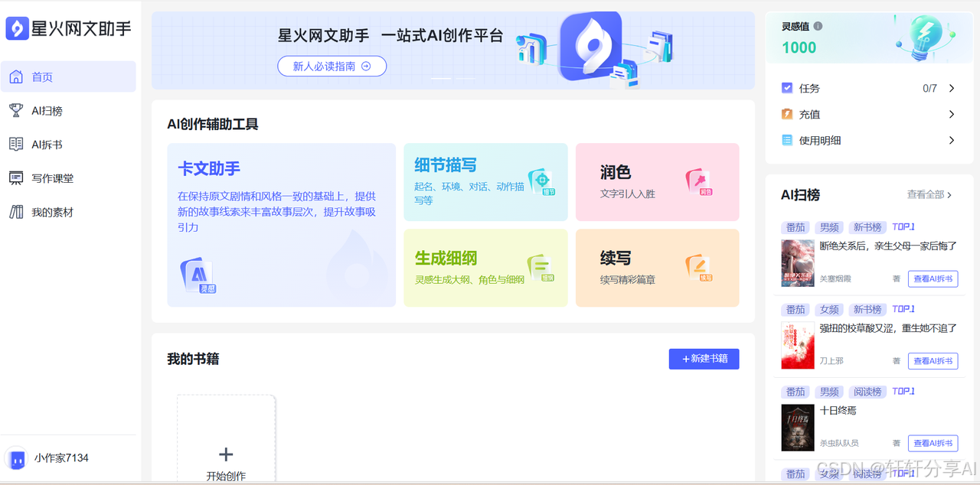Select the second banner carousel indicator
The height and width of the screenshot is (485, 980).
point(465,78)
